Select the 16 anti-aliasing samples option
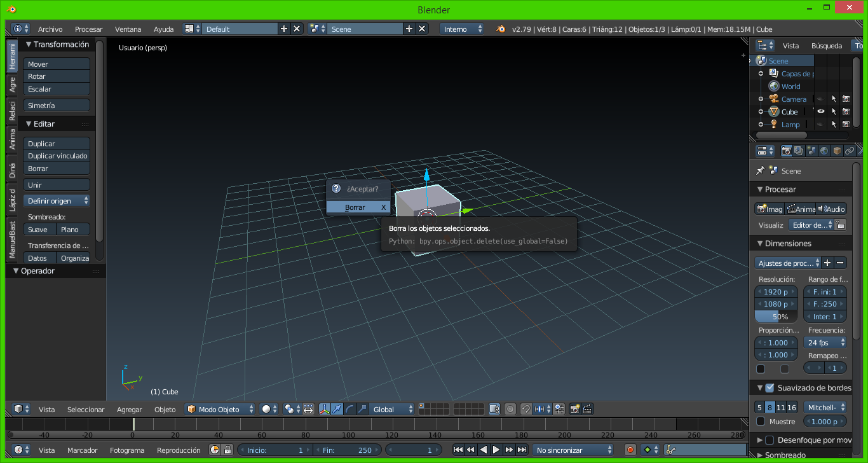Image resolution: width=868 pixels, height=463 pixels. 792,408
